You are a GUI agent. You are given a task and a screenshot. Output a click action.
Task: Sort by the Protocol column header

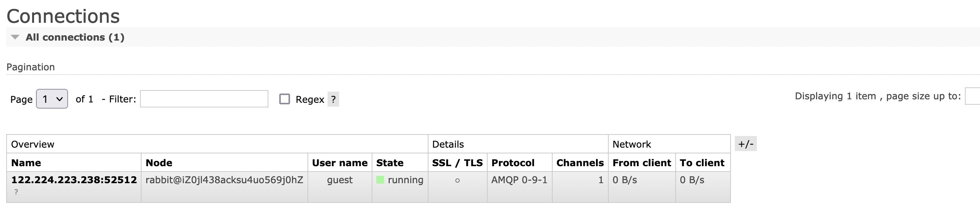click(x=513, y=163)
